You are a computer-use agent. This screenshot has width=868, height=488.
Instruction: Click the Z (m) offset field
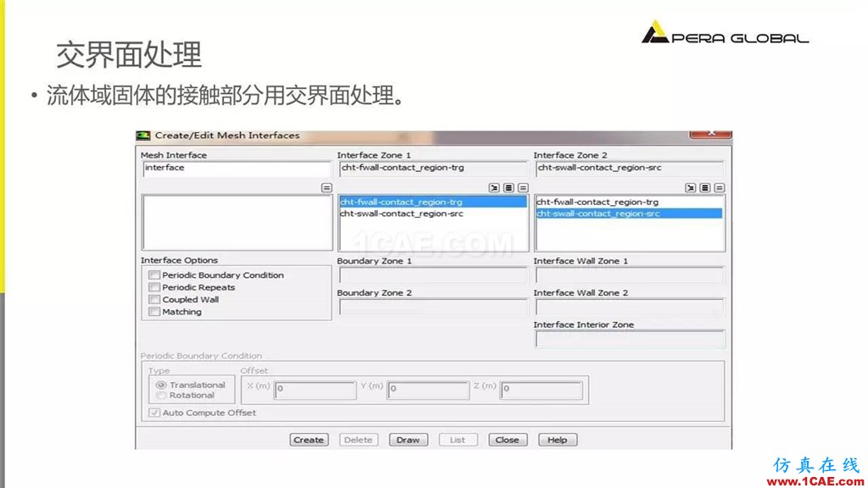[x=542, y=390]
